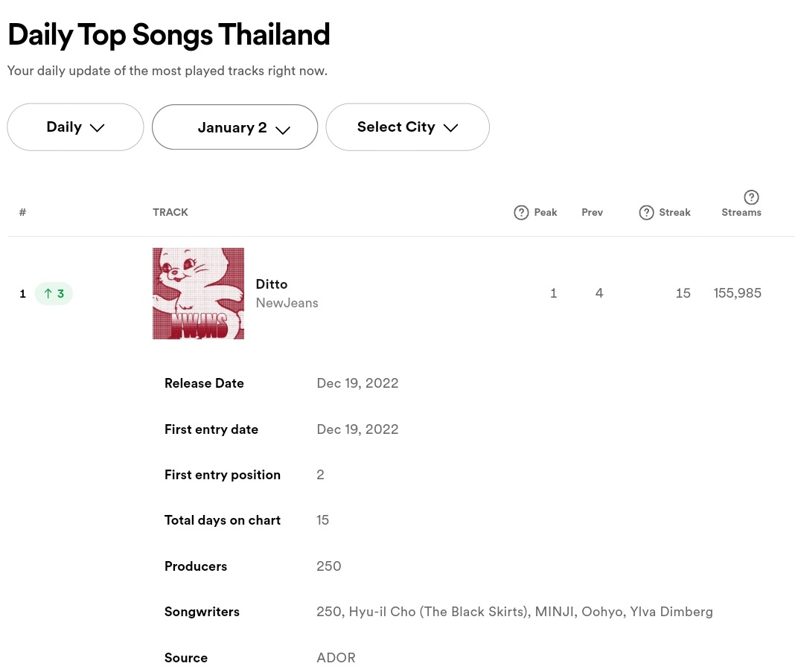
Task: Click the Streams column help icon
Action: point(751,197)
